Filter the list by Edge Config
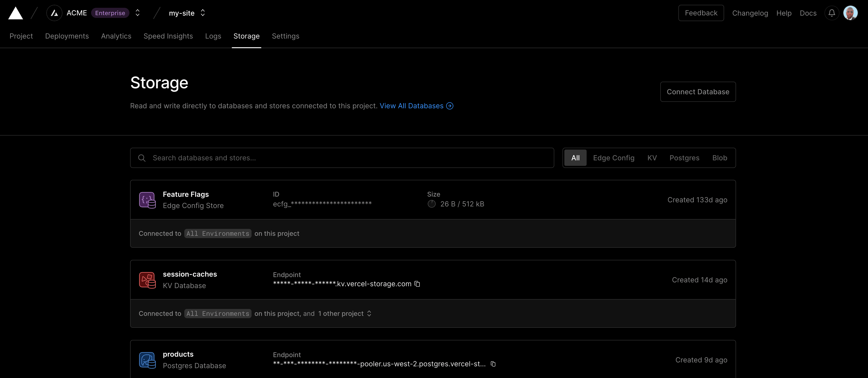The height and width of the screenshot is (378, 868). (x=613, y=158)
